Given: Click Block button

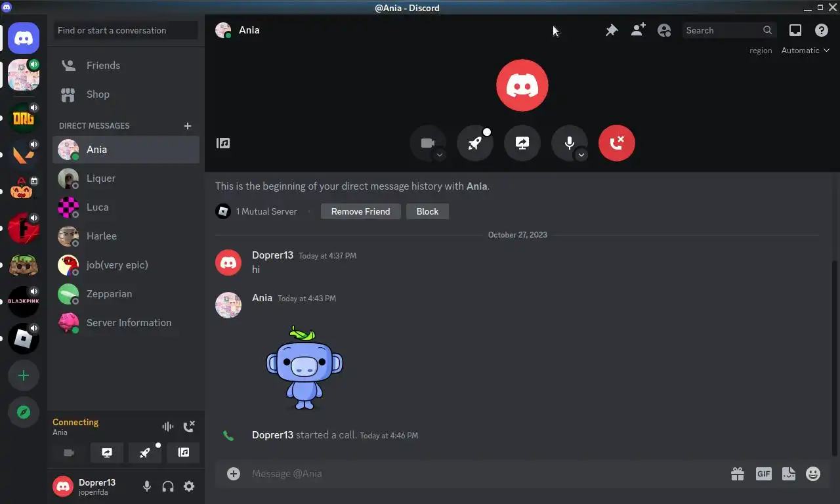Looking at the screenshot, I should coord(427,211).
